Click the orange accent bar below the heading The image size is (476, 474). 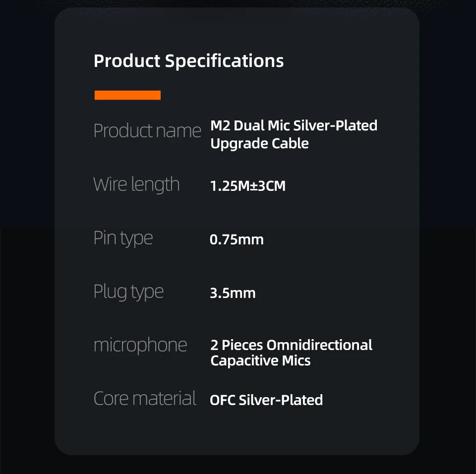[127, 95]
